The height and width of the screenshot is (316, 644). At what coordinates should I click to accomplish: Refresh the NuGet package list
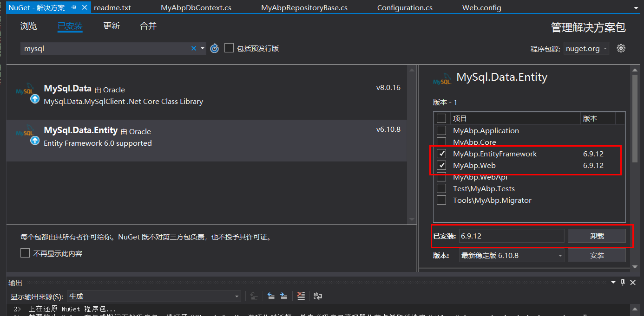click(x=214, y=48)
